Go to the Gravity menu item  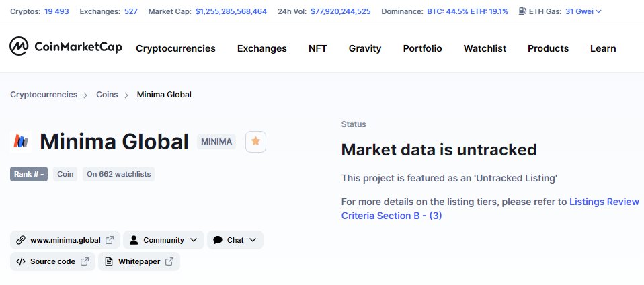point(365,48)
